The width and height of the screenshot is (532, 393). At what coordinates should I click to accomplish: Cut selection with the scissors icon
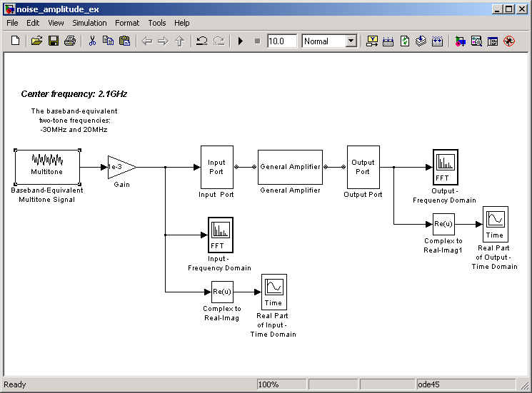(92, 41)
